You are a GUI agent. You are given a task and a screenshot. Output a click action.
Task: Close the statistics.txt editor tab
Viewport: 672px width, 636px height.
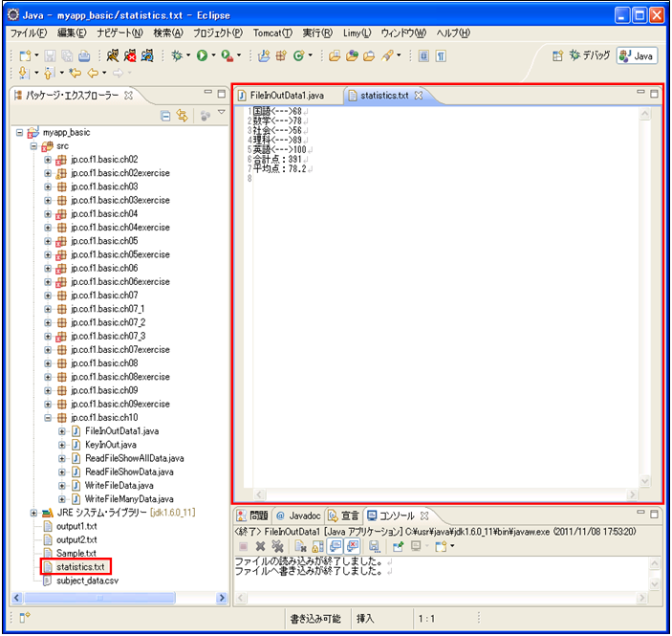click(x=419, y=96)
